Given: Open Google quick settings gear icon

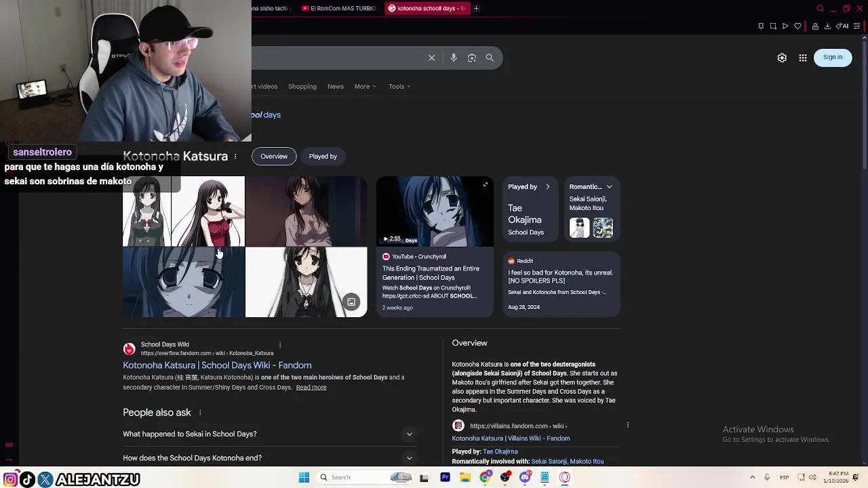Looking at the screenshot, I should coord(782,58).
